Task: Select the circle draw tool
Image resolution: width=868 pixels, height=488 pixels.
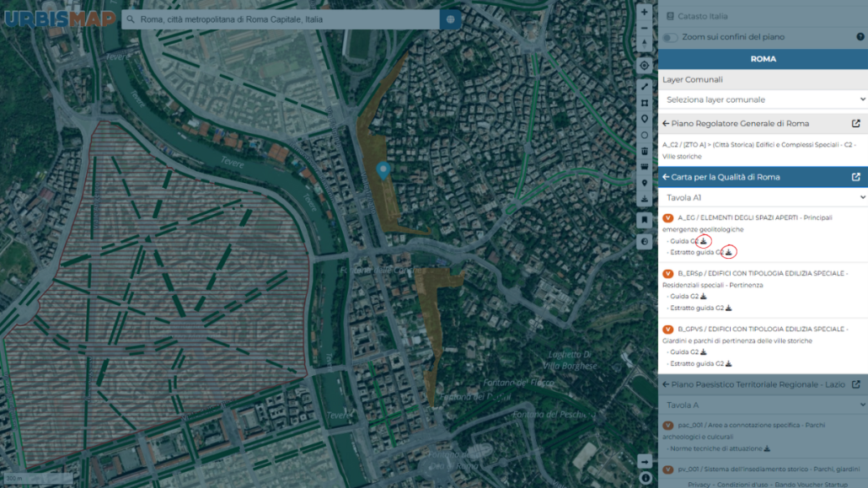Action: pyautogui.click(x=645, y=135)
